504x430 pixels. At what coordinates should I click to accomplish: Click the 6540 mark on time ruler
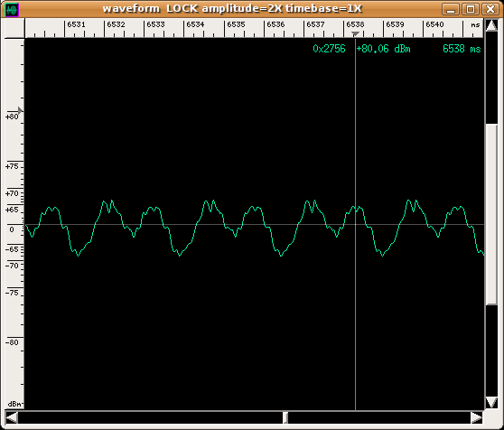click(434, 24)
